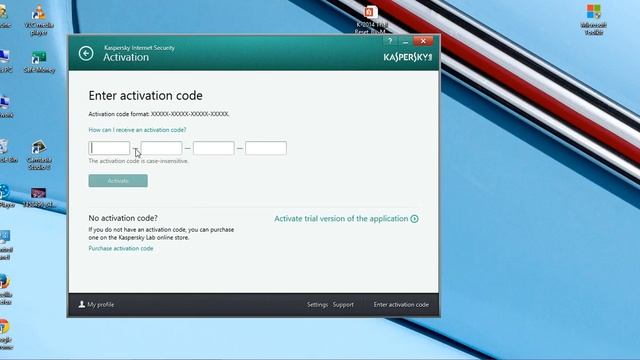640x360 pixels.
Task: Click the fourth activation code field
Action: tap(266, 148)
